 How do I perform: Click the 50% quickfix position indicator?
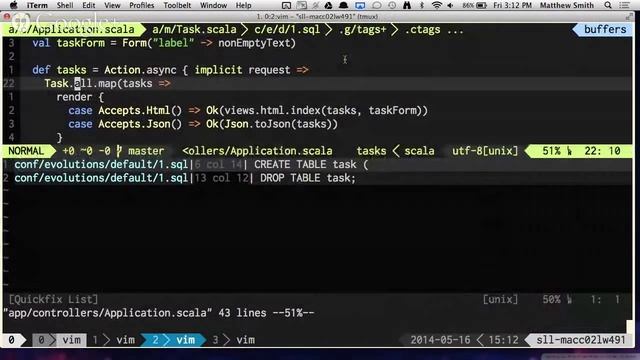tap(551, 299)
